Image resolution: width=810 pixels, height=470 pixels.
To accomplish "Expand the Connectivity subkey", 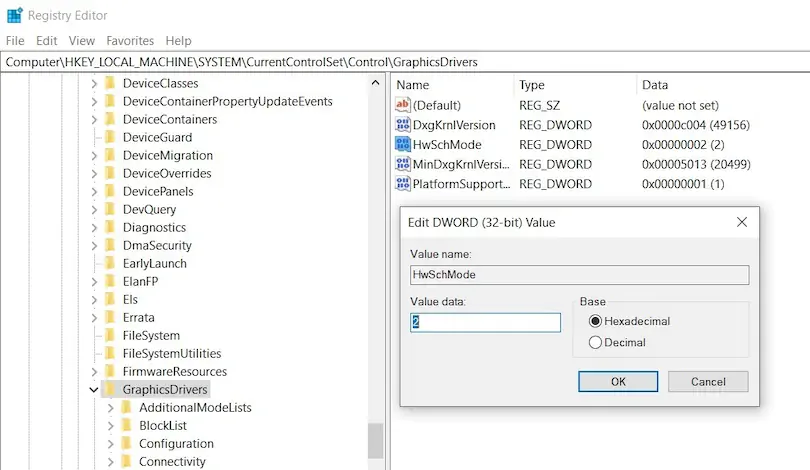I will 111,462.
